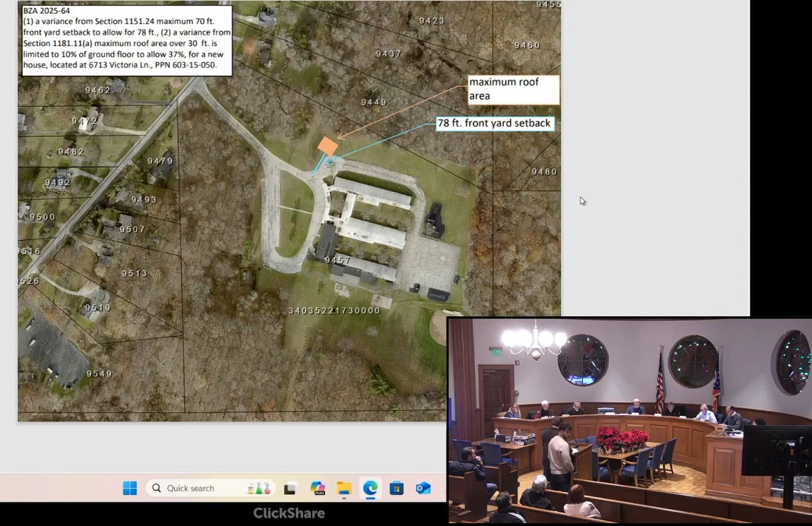Open Task View from the taskbar
Screen dimensions: 812x526
(290, 489)
